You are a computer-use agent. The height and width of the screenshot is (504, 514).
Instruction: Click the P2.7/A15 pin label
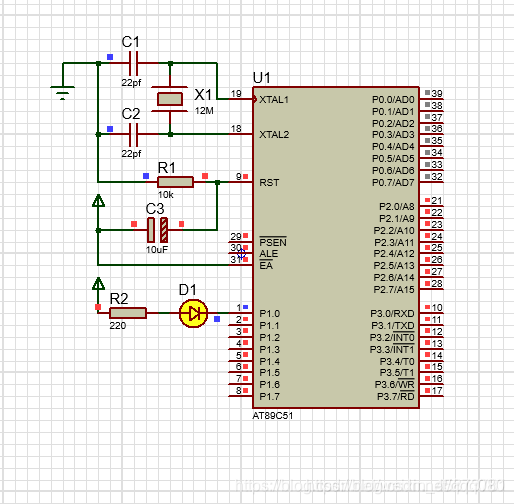394,290
